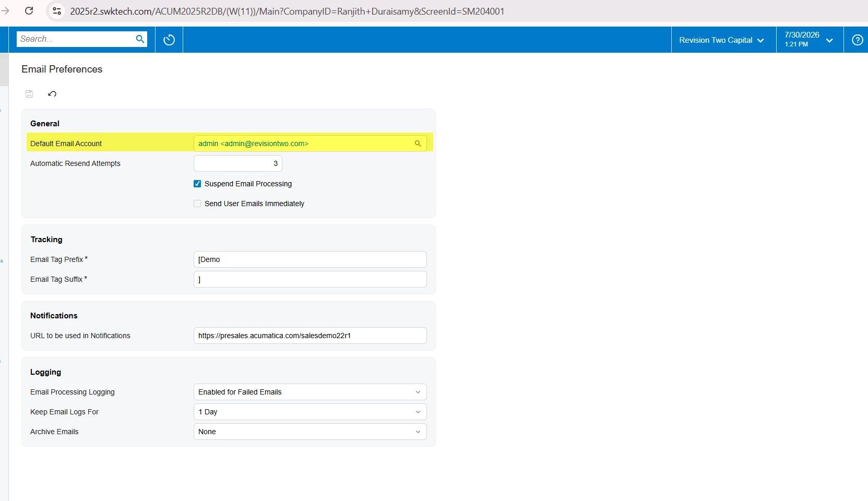Open the Keep Email Logs For dropdown

[x=310, y=412]
